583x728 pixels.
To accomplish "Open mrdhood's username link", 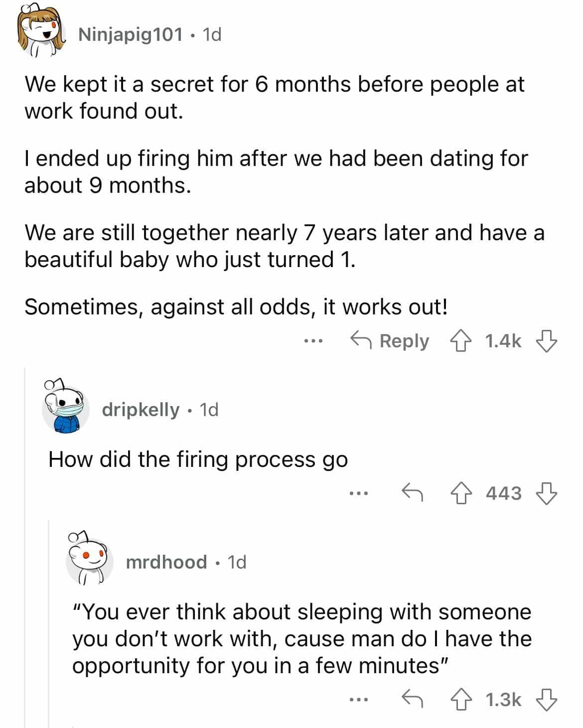I will tap(166, 562).
